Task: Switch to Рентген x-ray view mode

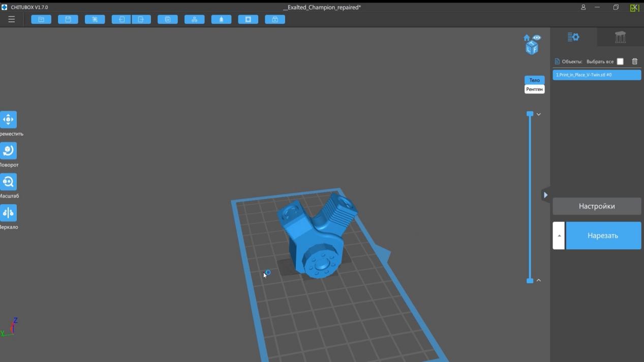Action: coord(534,89)
